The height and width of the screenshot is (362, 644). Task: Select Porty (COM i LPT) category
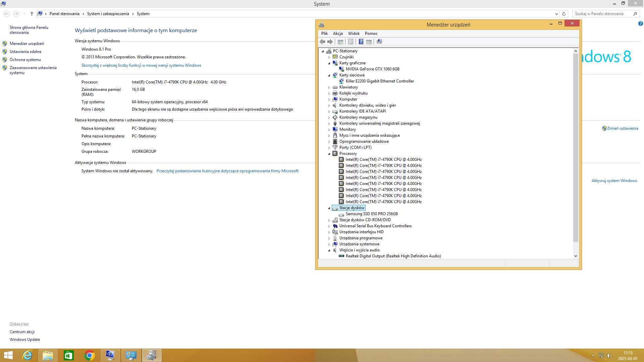point(355,147)
